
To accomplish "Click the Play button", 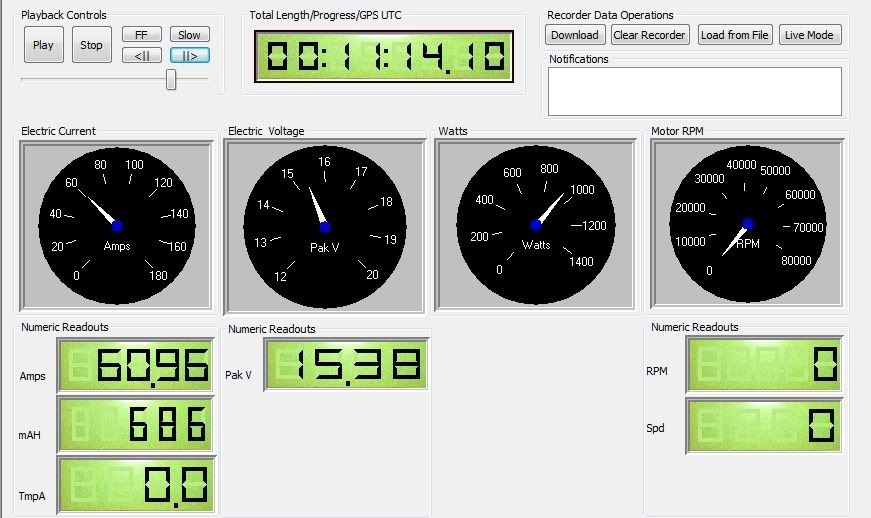I will [43, 45].
